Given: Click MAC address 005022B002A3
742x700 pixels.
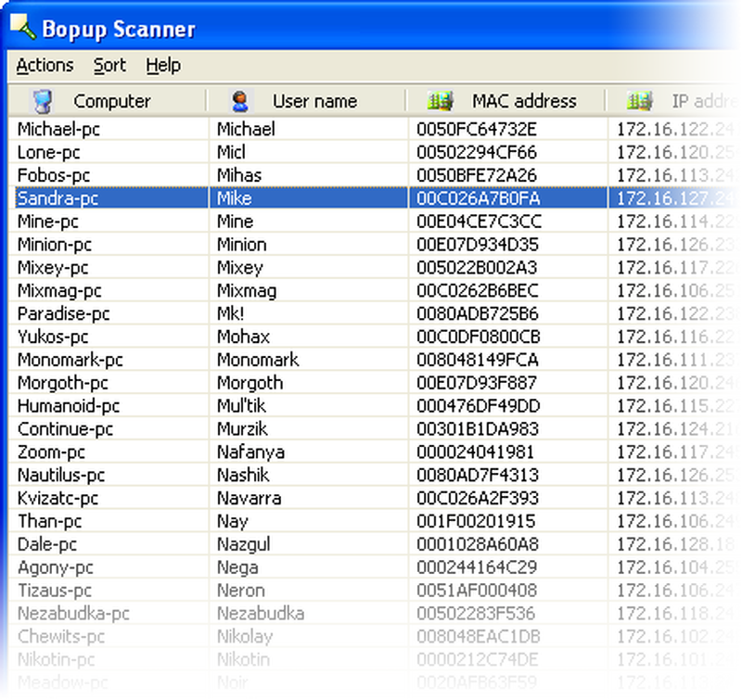Looking at the screenshot, I should point(477,268).
